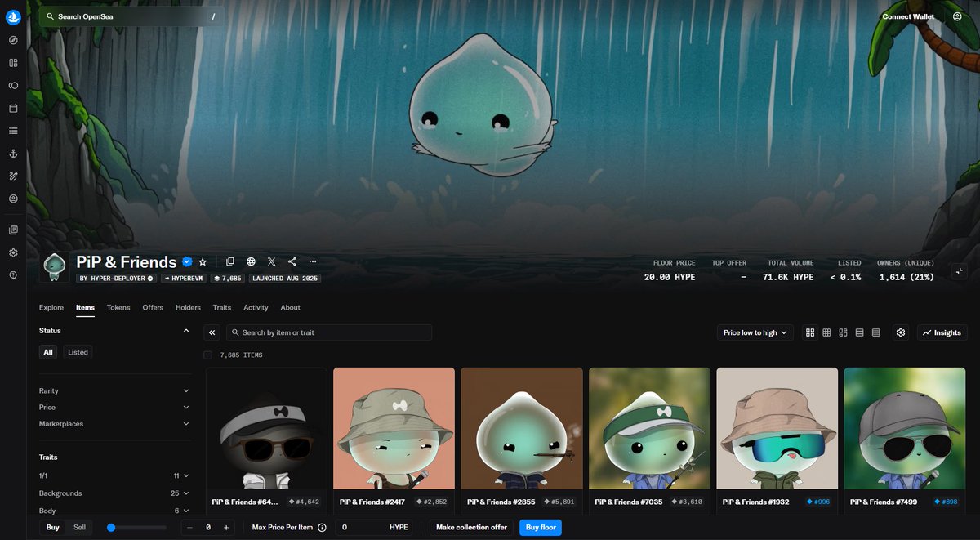Viewport: 980px width, 540px height.
Task: Open the Price low to high sort dropdown
Action: [755, 332]
